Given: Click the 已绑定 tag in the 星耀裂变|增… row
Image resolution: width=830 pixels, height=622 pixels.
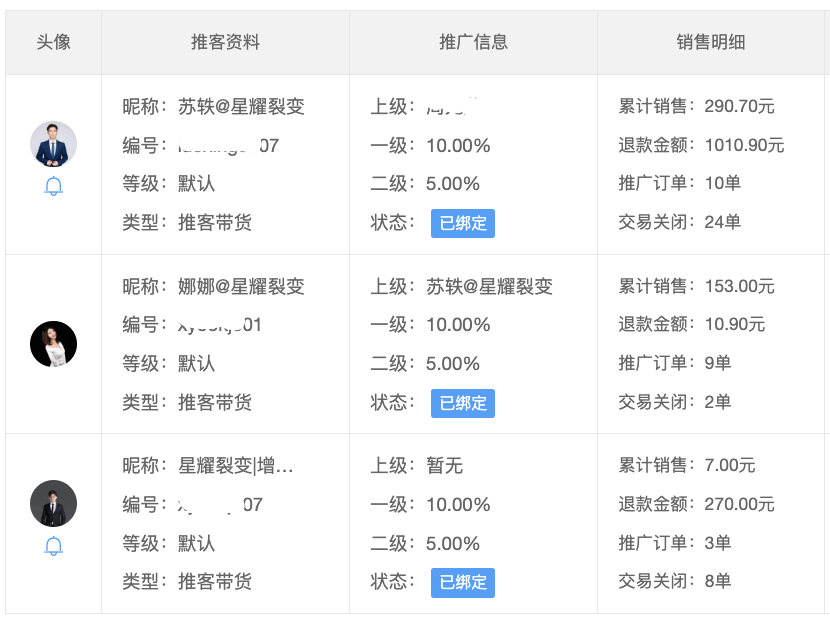Looking at the screenshot, I should pos(463,582).
